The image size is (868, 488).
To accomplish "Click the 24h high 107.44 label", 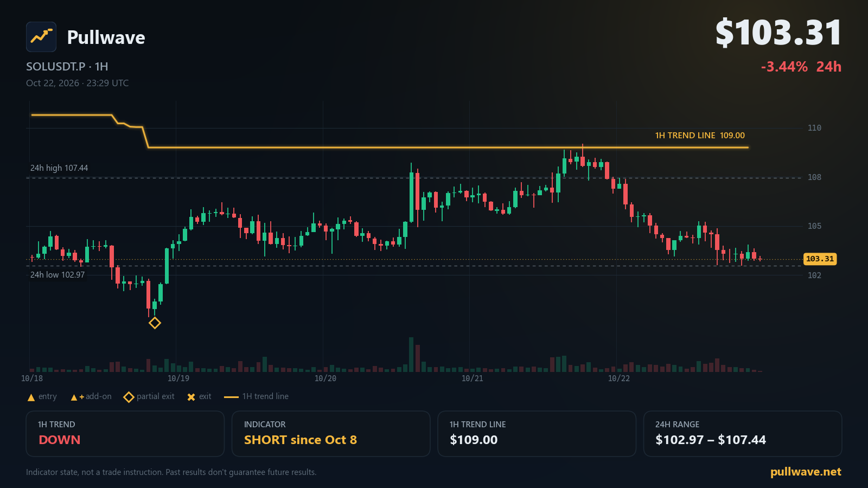I will tap(59, 168).
